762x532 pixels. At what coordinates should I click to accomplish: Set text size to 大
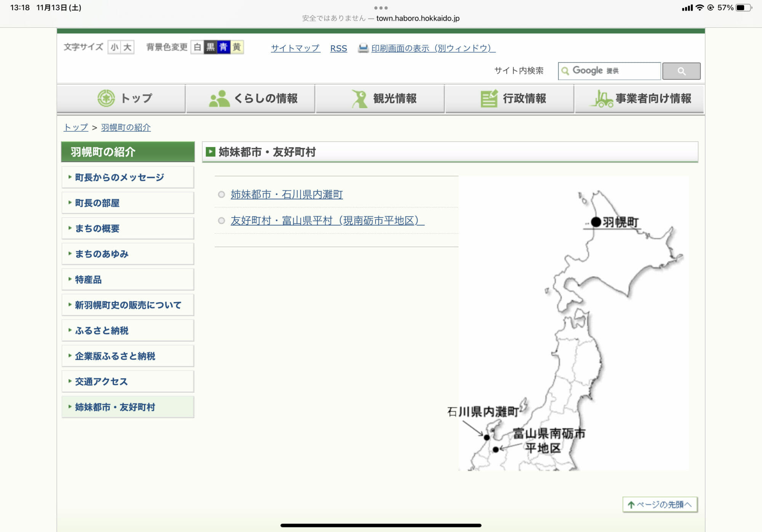coord(127,47)
